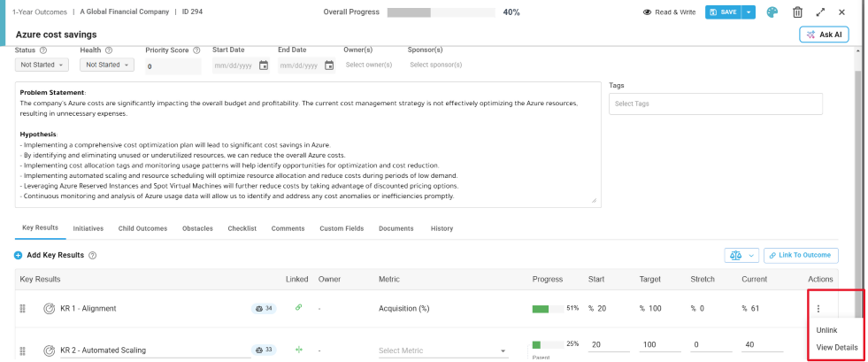Click the KR 1 - Alignment title text
868x362 pixels.
(x=88, y=309)
